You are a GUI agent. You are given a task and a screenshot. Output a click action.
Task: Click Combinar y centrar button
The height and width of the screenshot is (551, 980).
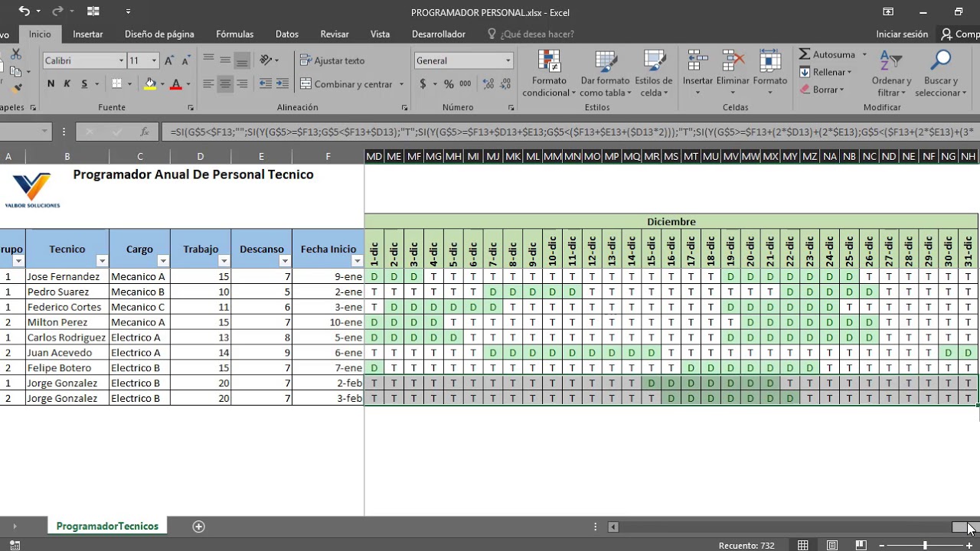[x=346, y=84]
